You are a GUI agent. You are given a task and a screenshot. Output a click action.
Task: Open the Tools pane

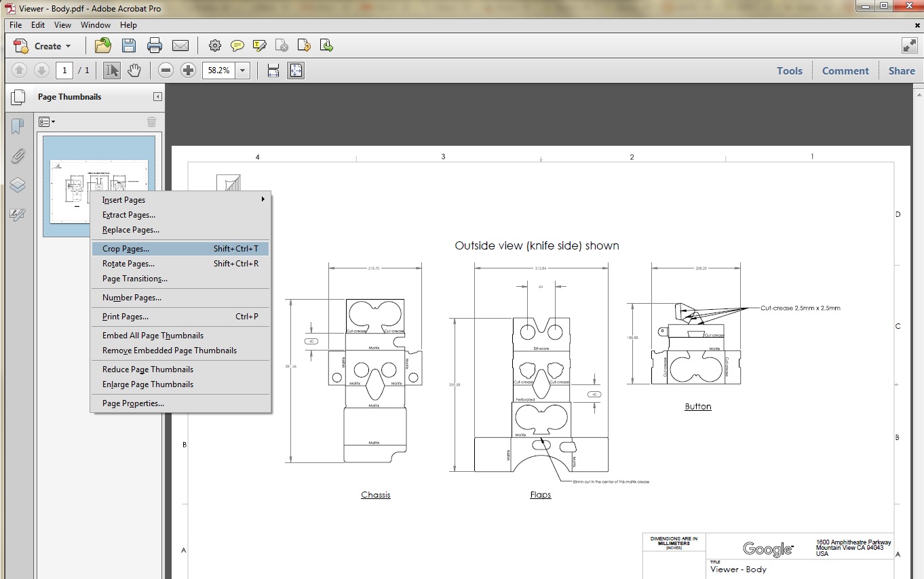point(790,71)
